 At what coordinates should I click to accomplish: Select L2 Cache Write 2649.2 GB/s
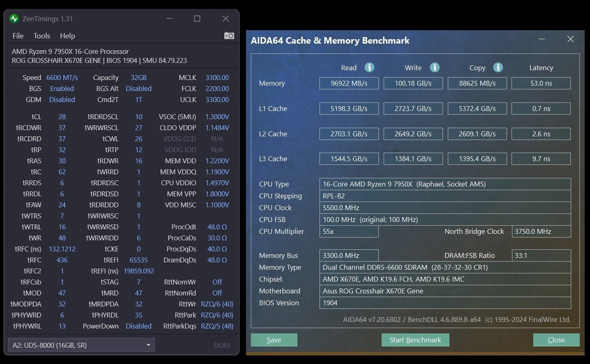coord(413,134)
